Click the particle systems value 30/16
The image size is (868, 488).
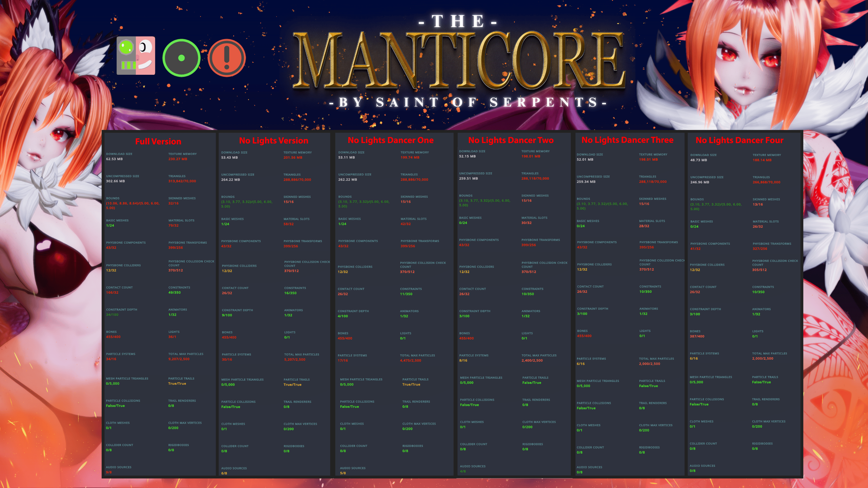pyautogui.click(x=227, y=360)
